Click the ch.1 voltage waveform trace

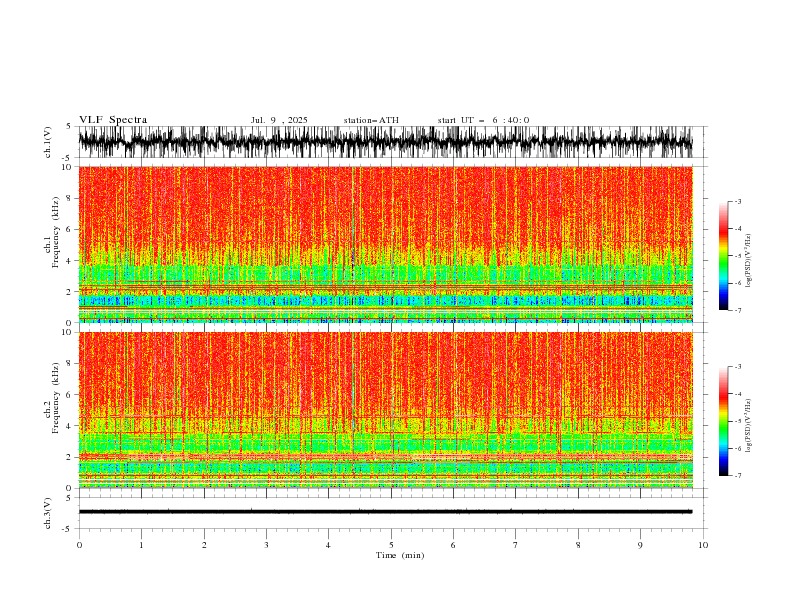coord(385,142)
